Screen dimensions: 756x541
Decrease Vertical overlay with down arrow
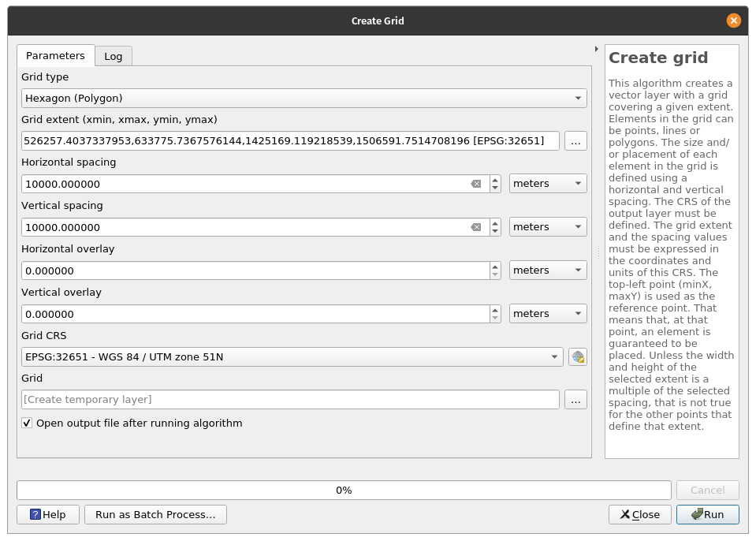pyautogui.click(x=495, y=318)
